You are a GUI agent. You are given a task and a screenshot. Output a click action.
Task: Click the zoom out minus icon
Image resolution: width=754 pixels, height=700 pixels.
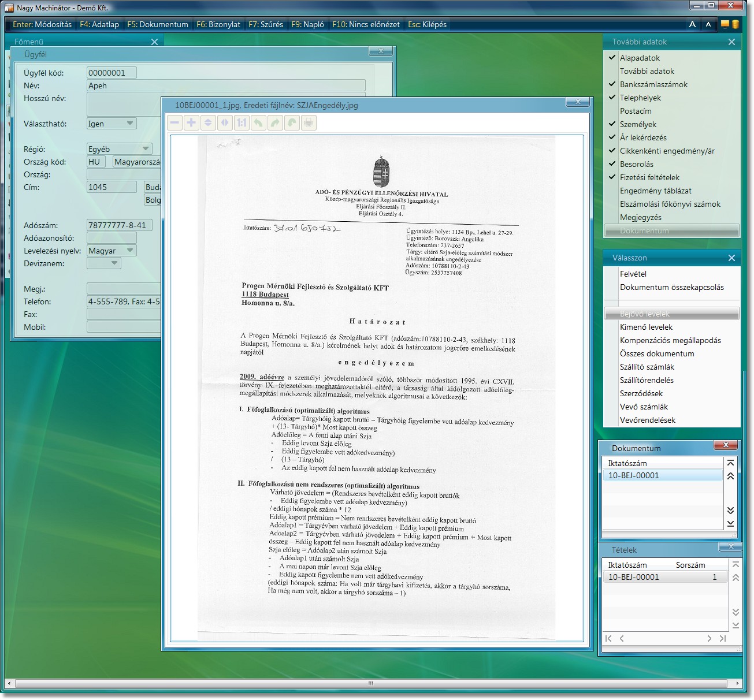[x=174, y=122]
